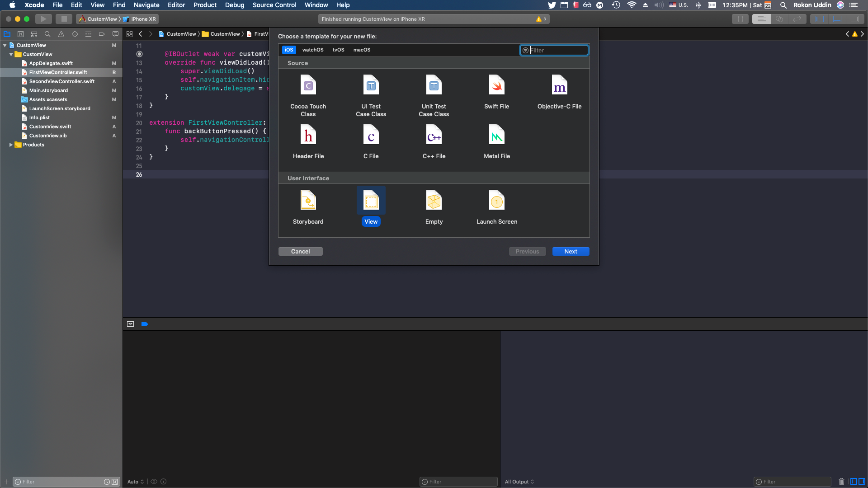Toggle the debug area visibility

click(x=837, y=19)
